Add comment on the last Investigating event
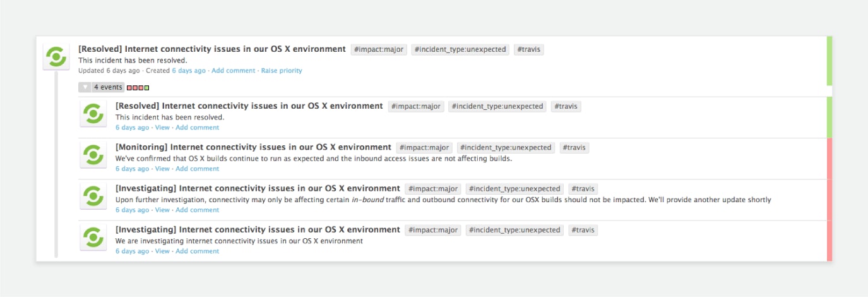 pyautogui.click(x=197, y=252)
